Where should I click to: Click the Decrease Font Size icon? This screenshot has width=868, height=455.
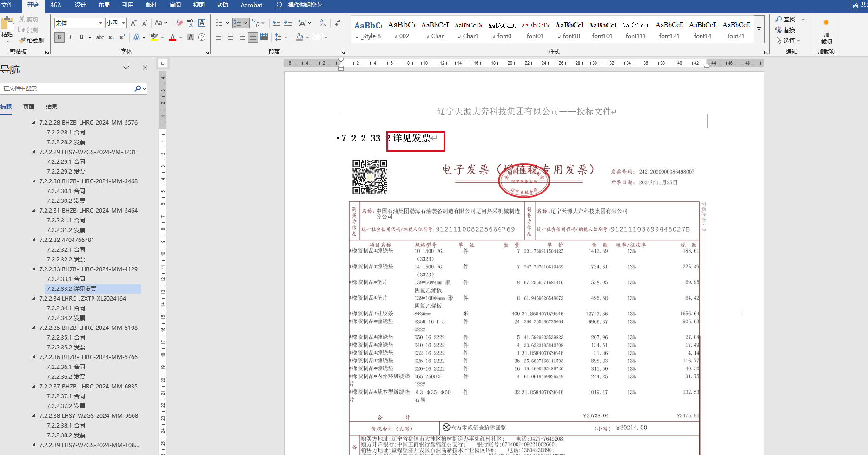coord(145,23)
